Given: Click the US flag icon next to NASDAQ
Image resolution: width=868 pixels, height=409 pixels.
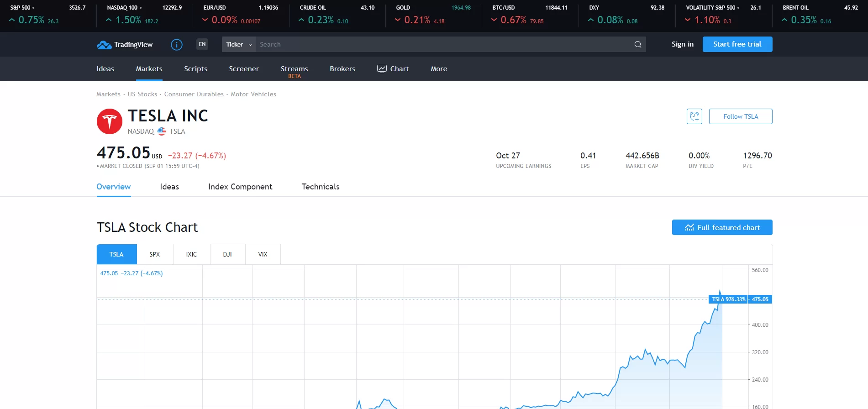Looking at the screenshot, I should point(162,131).
